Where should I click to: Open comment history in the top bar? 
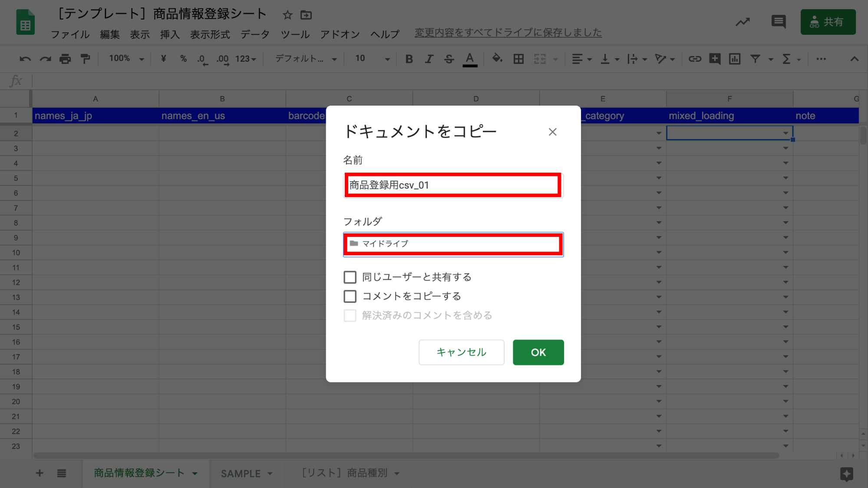click(x=778, y=22)
